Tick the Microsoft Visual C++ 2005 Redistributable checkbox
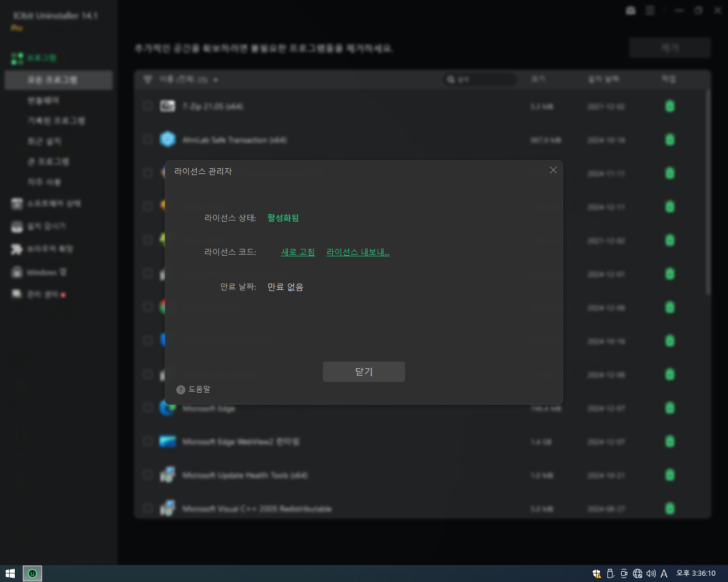The width and height of the screenshot is (728, 582). click(148, 508)
